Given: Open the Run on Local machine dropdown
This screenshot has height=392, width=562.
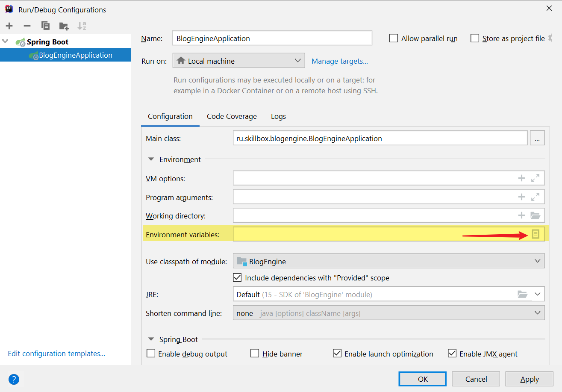Looking at the screenshot, I should (x=238, y=61).
